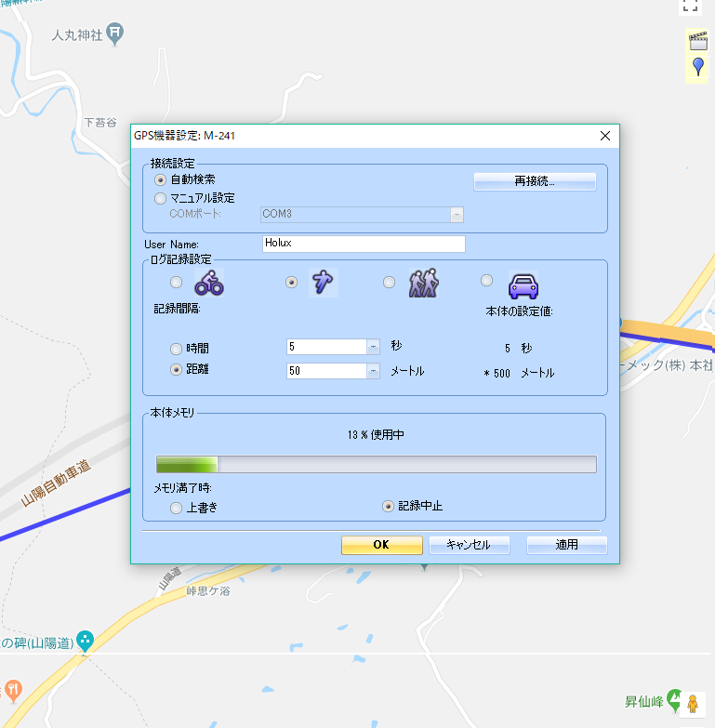Click the 碑(山陽道) landmark marker
This screenshot has height=728, width=715.
(x=85, y=642)
